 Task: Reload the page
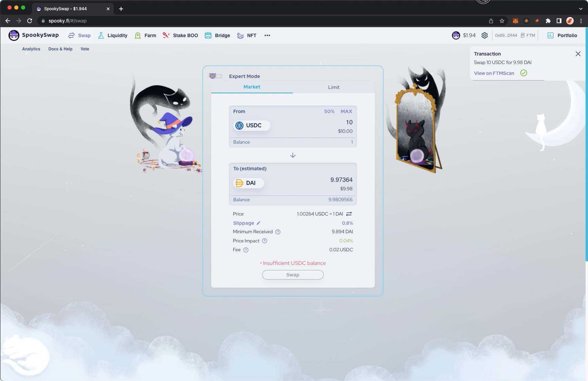pyautogui.click(x=30, y=21)
